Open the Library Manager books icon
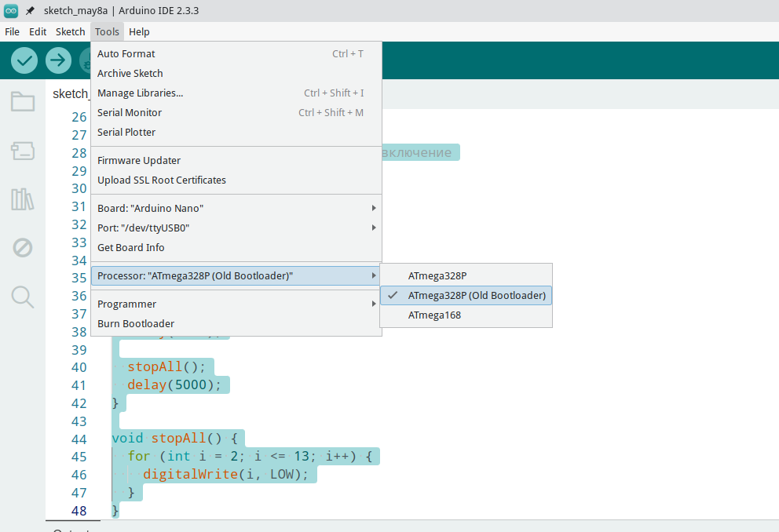The height and width of the screenshot is (532, 779). pos(23,199)
